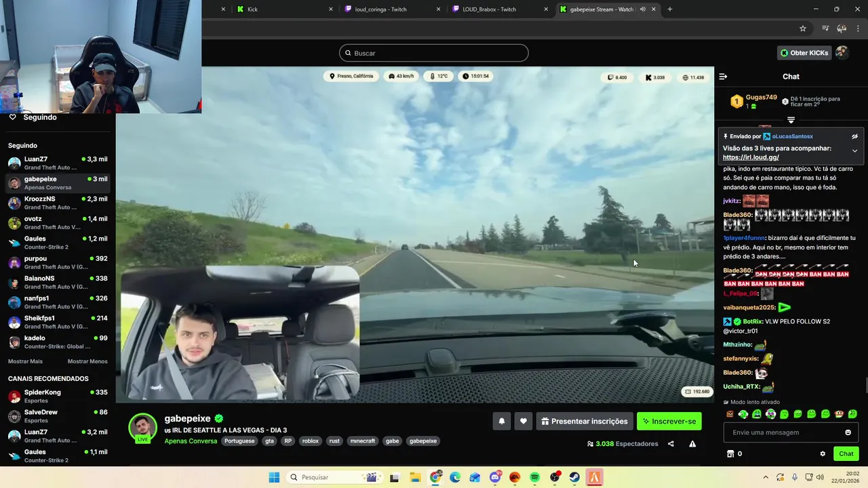This screenshot has height=488, width=868.
Task: Open chat settings gear icon
Action: pos(823,454)
